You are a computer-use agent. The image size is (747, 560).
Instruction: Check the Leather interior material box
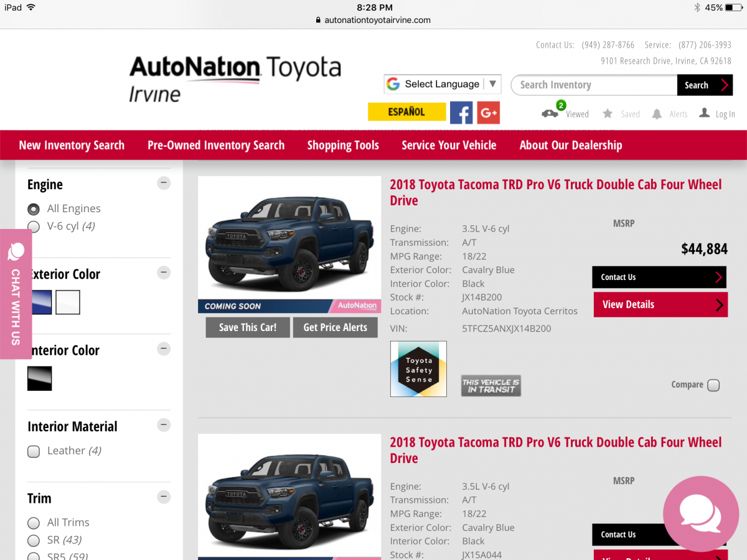[x=34, y=451]
